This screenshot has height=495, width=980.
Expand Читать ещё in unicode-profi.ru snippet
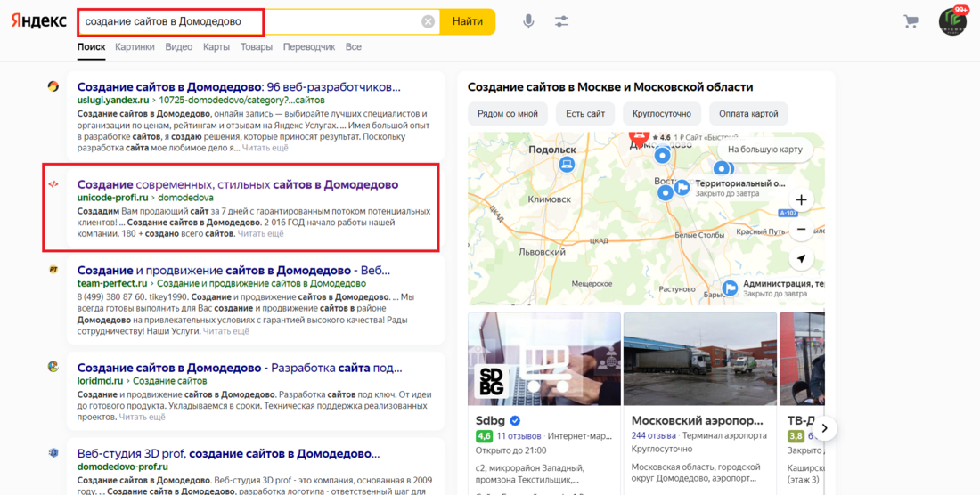[x=261, y=233]
